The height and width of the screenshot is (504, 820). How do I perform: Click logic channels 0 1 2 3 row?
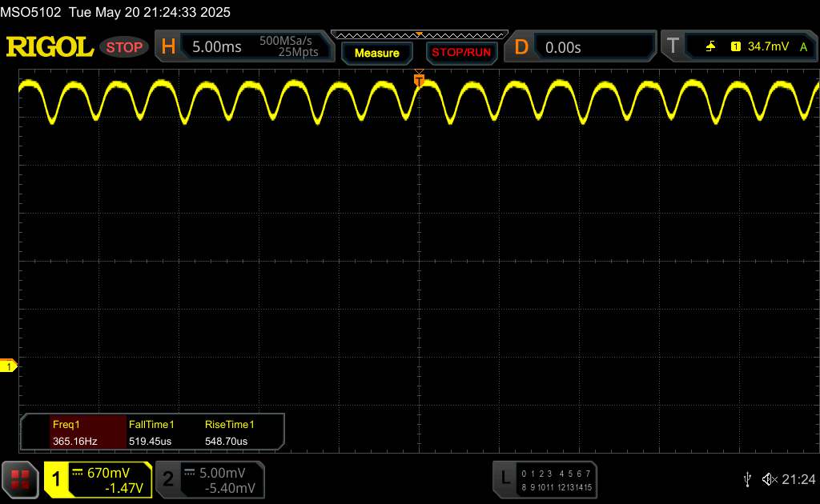click(x=536, y=474)
